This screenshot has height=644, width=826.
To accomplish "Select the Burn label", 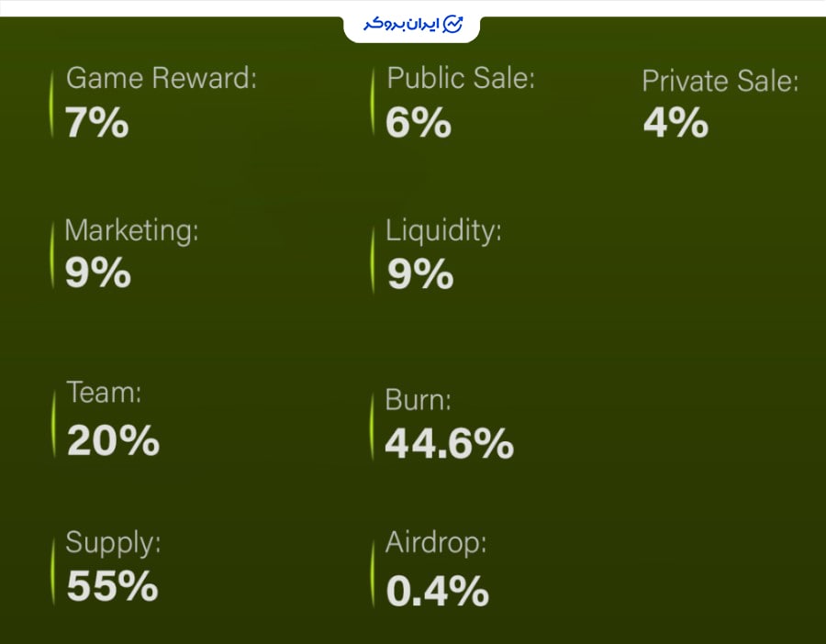I will coord(418,400).
